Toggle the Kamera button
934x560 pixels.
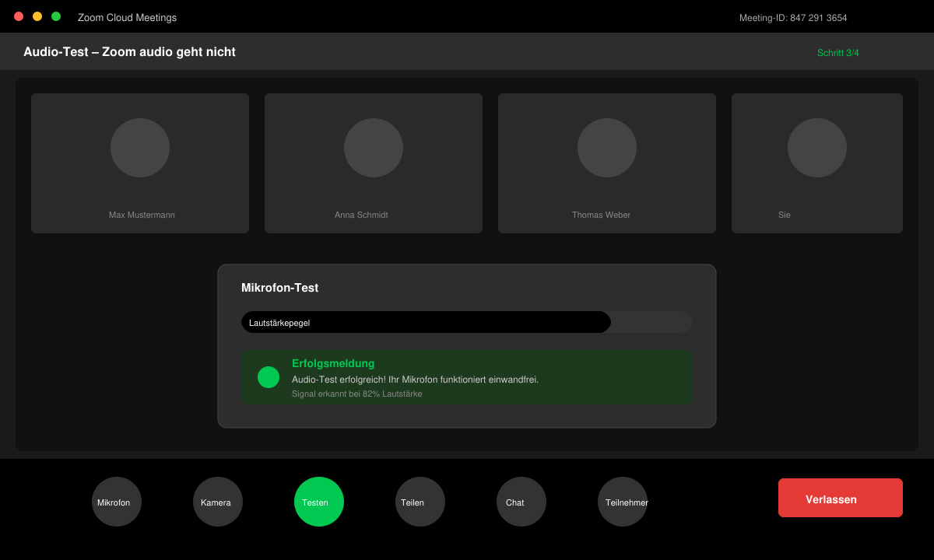[218, 502]
